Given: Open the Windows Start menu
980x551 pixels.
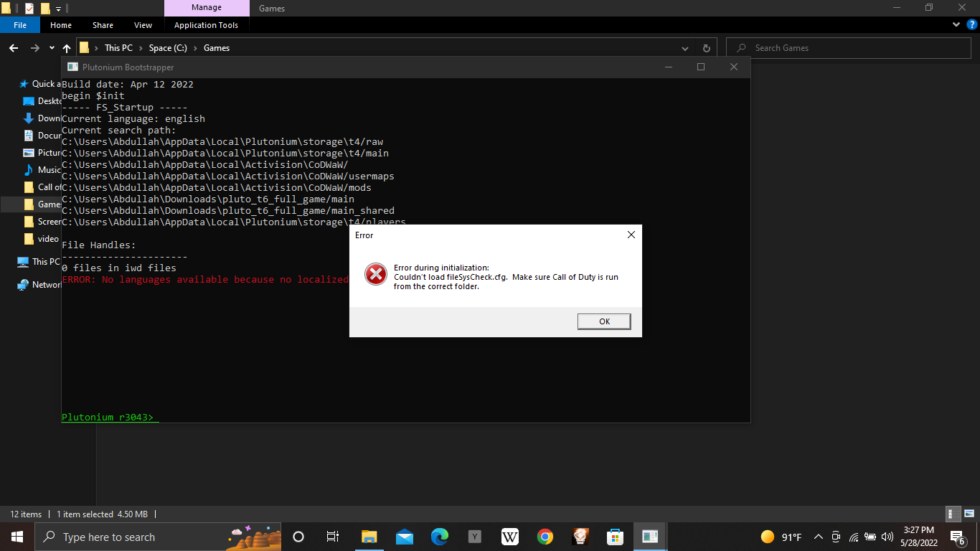Looking at the screenshot, I should tap(17, 537).
